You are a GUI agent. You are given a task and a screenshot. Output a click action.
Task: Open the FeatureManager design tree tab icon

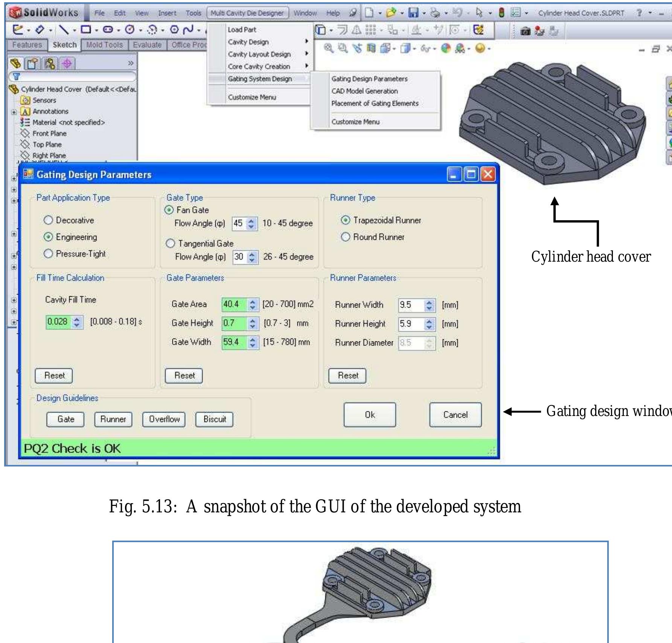click(x=15, y=63)
